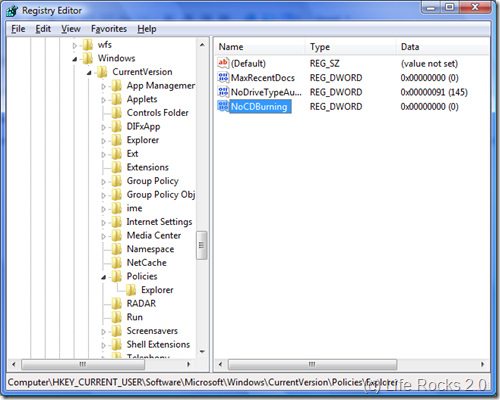Click the Windows folder icon
The image size is (500, 400).
coord(88,58)
